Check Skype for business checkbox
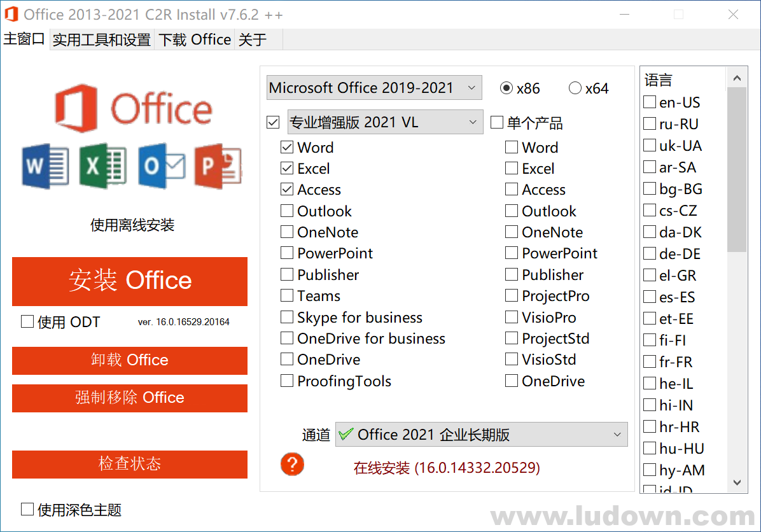761x532 pixels. click(287, 316)
